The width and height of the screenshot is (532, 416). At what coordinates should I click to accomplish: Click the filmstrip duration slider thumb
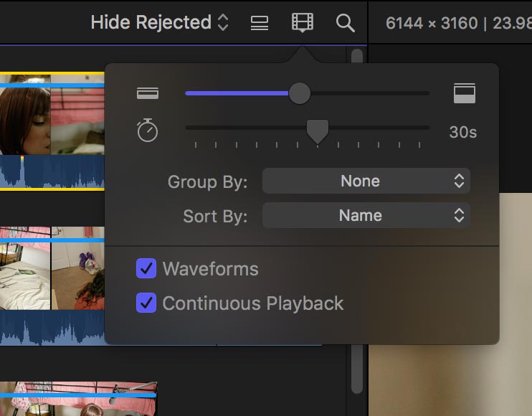pyautogui.click(x=318, y=131)
